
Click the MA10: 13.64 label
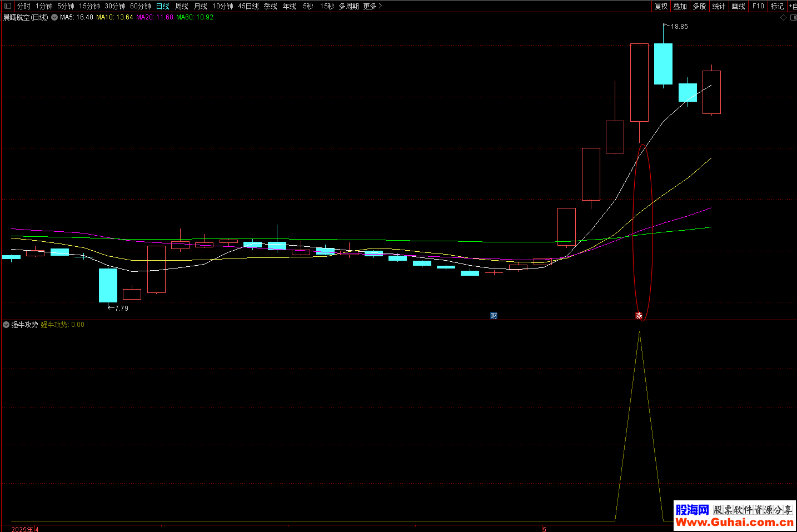pos(114,17)
